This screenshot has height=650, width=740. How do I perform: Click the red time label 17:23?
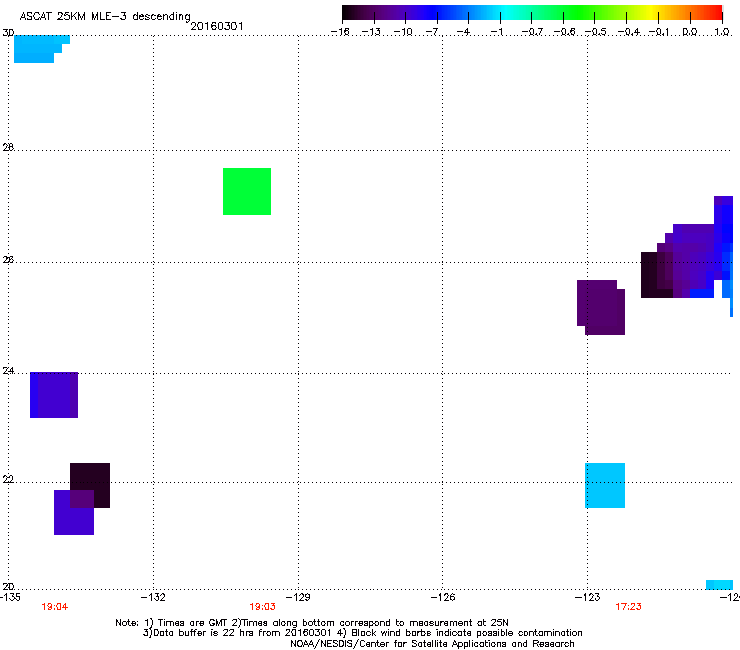tap(629, 607)
